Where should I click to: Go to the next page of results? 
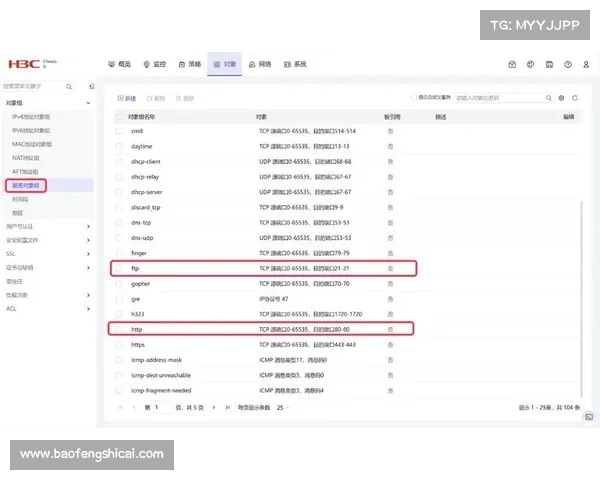click(214, 408)
